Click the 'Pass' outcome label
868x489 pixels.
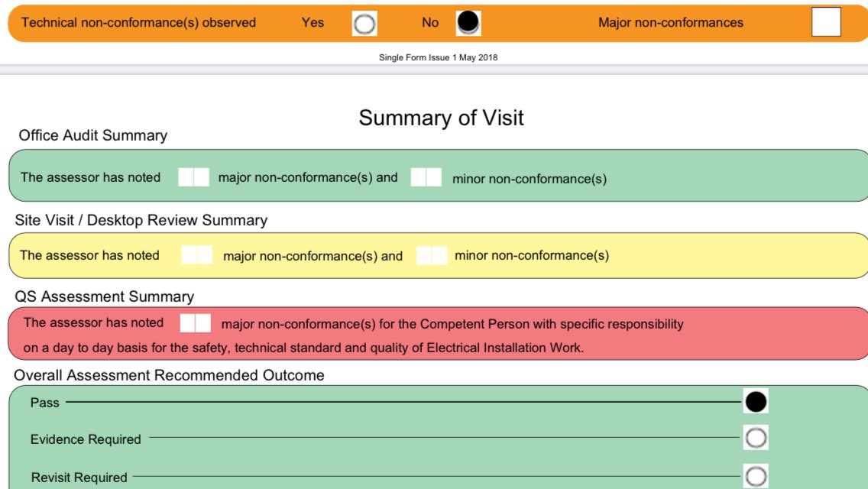tap(45, 403)
